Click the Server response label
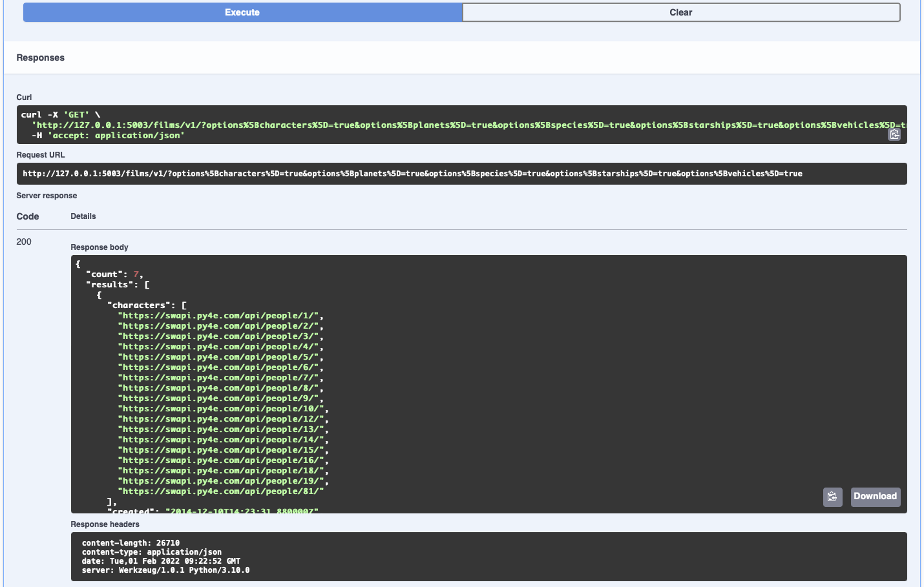924x587 pixels. pyautogui.click(x=47, y=196)
